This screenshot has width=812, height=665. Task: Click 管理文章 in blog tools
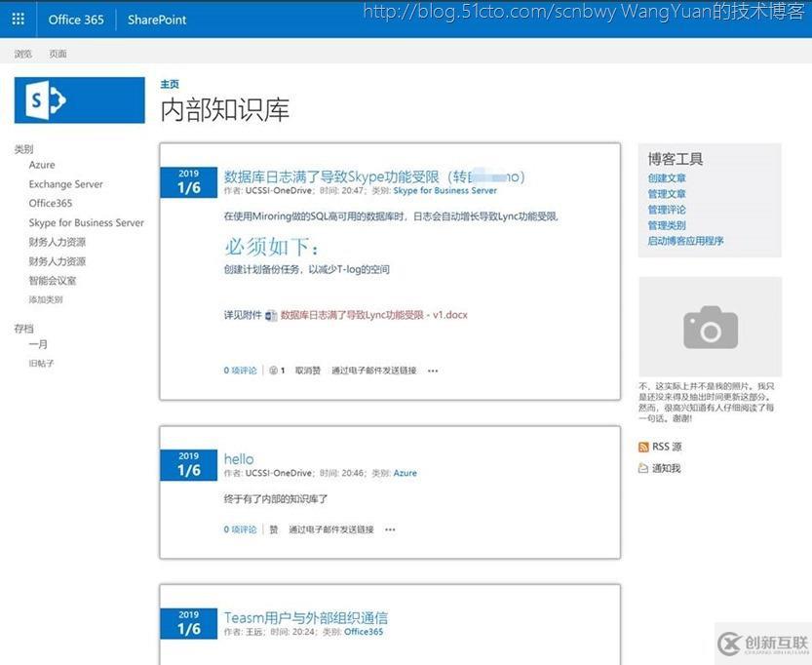667,194
